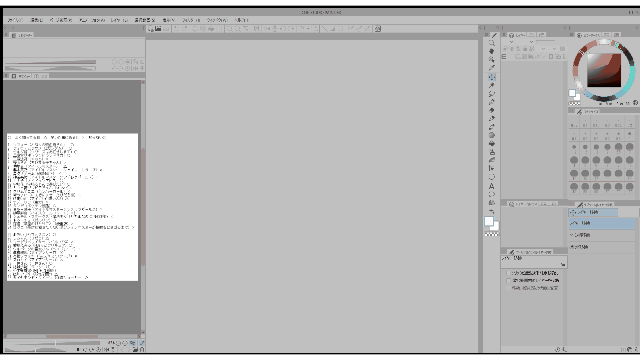Enable the first Move Layer property checkbox
Screen dimensions: 640x360
click(509, 273)
